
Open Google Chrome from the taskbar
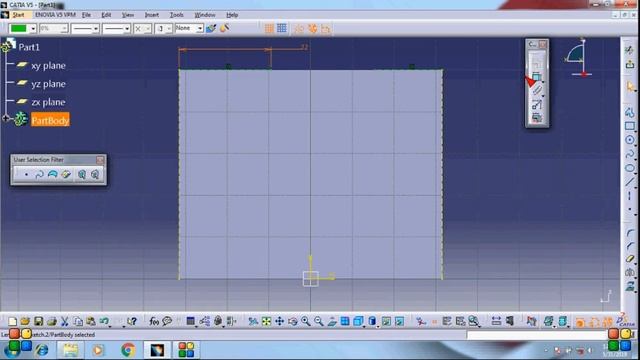[x=128, y=350]
